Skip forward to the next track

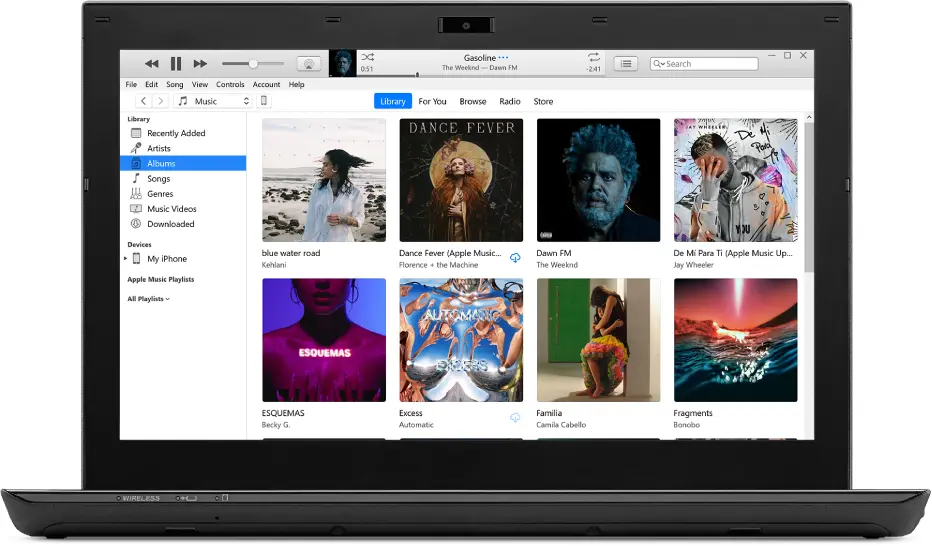click(200, 64)
